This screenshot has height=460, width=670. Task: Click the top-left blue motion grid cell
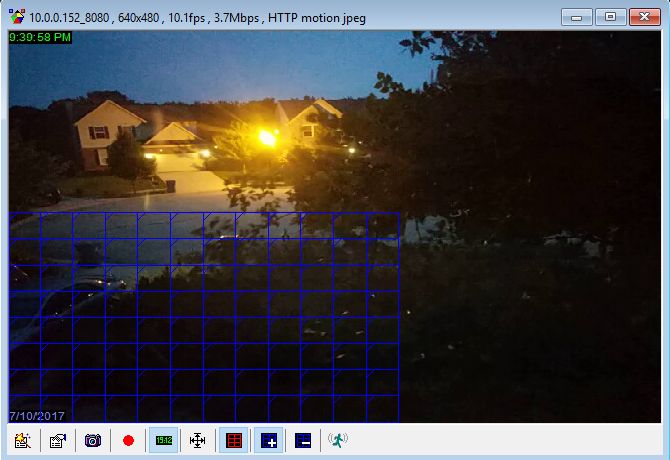[x=25, y=225]
